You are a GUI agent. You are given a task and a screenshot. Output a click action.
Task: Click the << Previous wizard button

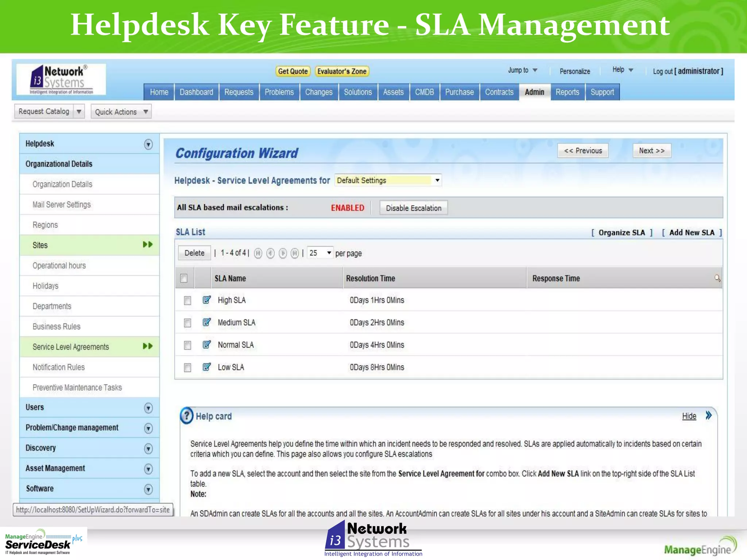click(583, 151)
